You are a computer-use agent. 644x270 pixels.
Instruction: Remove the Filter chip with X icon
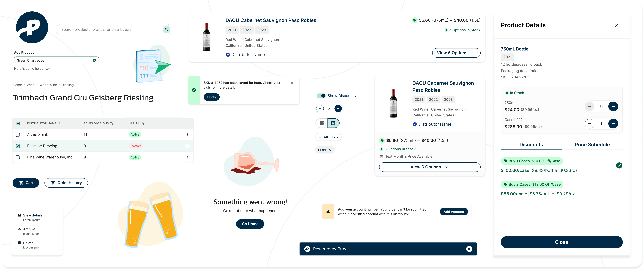(330, 150)
